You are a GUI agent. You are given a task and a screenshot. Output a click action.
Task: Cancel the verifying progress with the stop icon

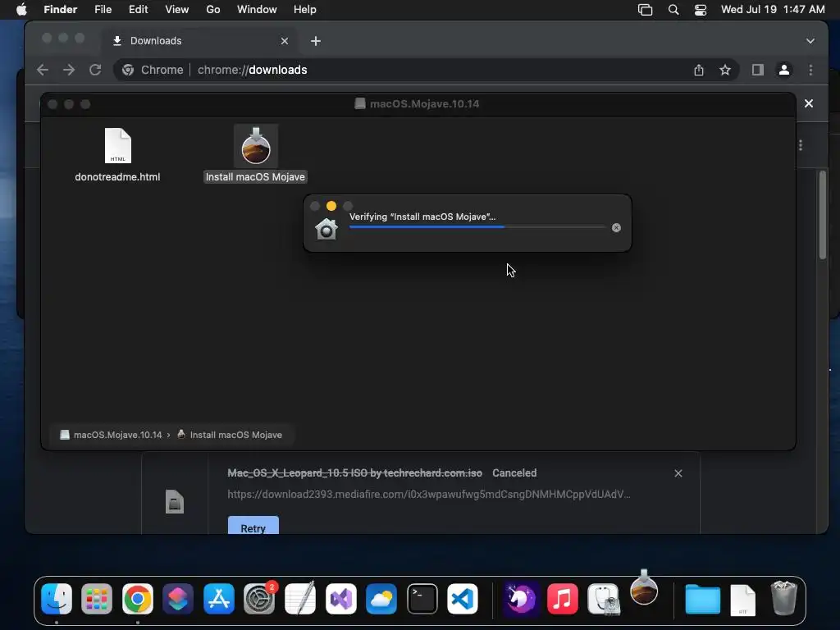(x=616, y=228)
